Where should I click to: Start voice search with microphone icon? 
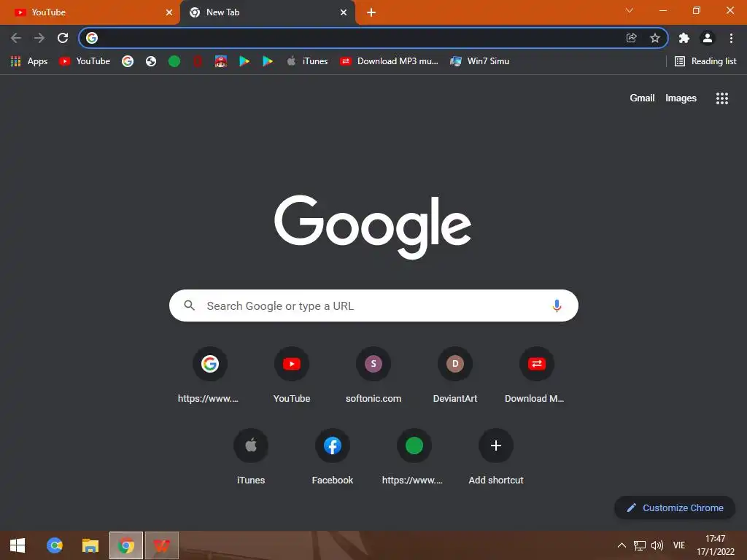[x=557, y=306]
